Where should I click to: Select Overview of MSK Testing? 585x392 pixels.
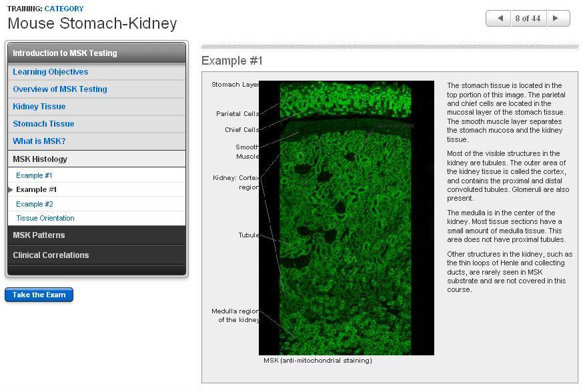[59, 89]
